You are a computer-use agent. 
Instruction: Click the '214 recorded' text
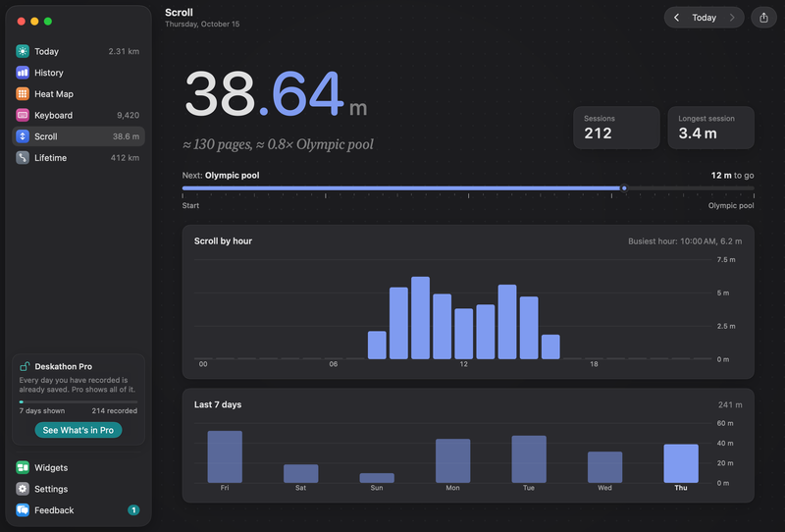coord(114,410)
